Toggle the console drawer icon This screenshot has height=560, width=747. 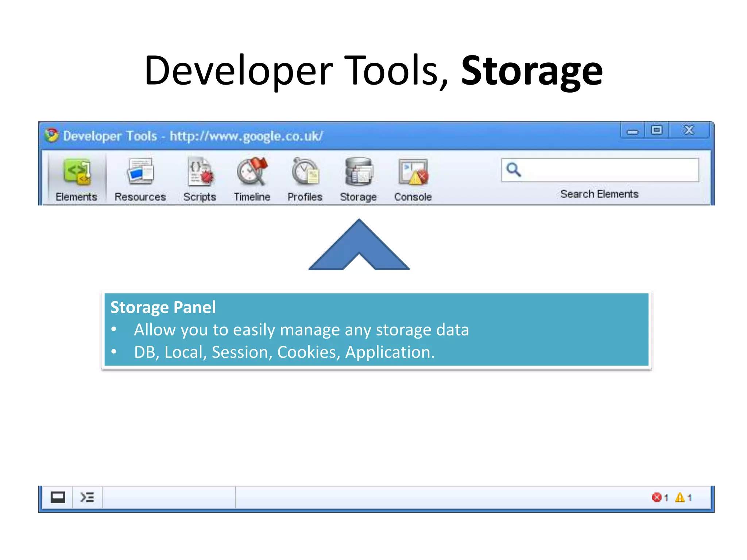88,497
